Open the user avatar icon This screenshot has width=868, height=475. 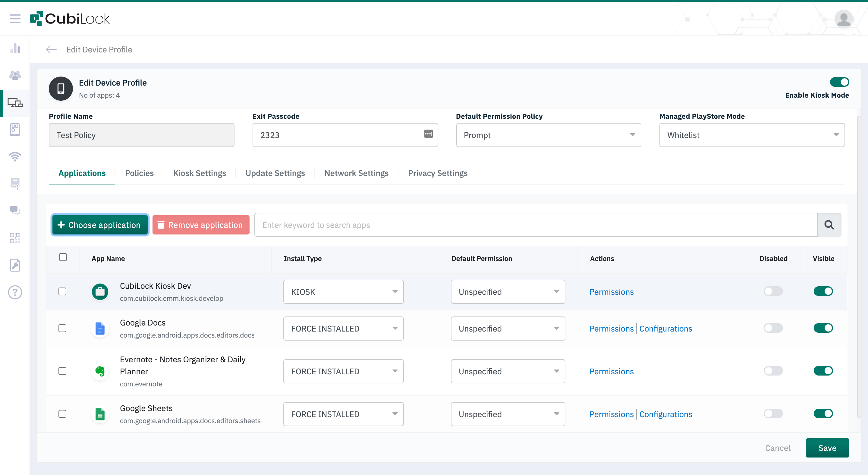843,18
